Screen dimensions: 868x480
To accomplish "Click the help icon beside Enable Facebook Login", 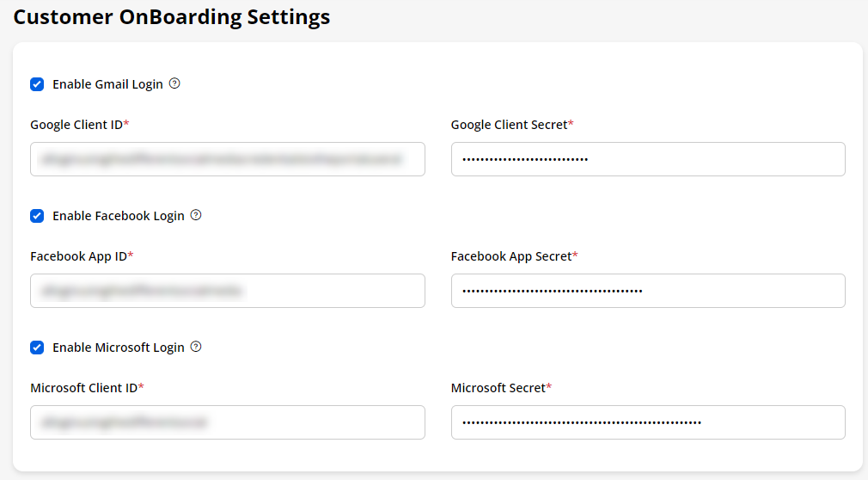I will (x=196, y=215).
